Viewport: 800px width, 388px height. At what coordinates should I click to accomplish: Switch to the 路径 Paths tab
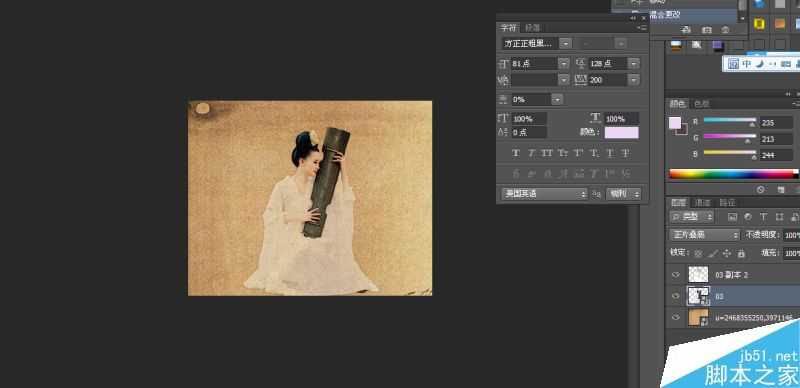click(728, 203)
